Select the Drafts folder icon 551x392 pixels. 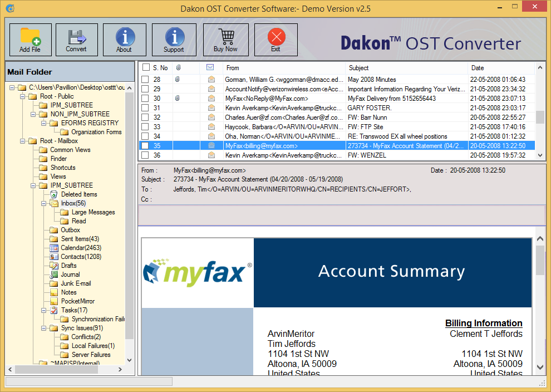(x=54, y=266)
